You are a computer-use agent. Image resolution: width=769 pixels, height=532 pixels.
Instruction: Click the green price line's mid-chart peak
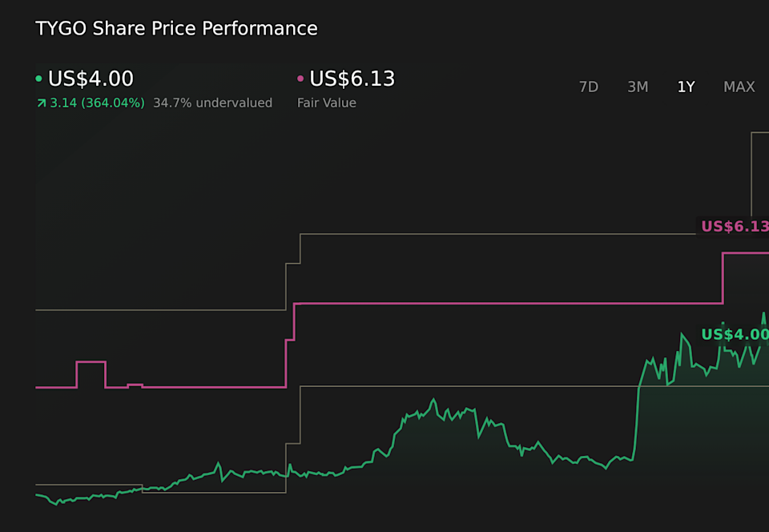pyautogui.click(x=433, y=399)
